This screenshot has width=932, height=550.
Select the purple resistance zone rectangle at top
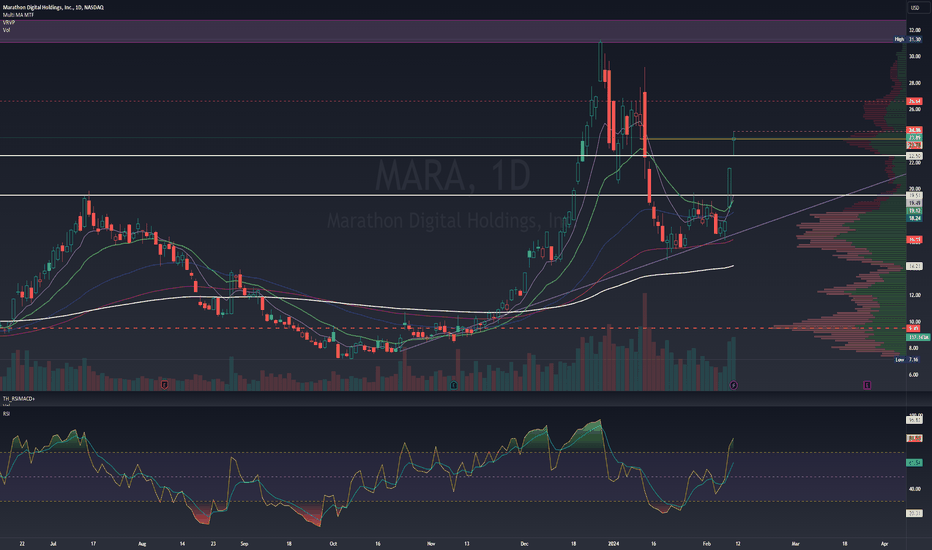pyautogui.click(x=452, y=31)
